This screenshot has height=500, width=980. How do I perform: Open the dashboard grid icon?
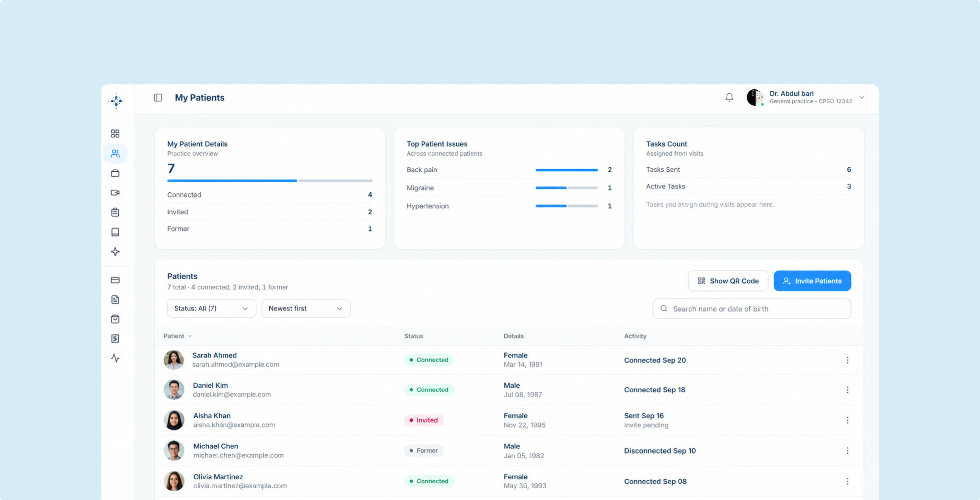(115, 133)
